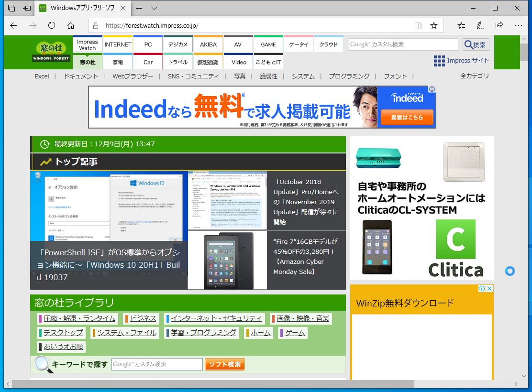Image resolution: width=532 pixels, height=392 pixels.
Task: Navigate back using the browser back arrow
Action: click(14, 26)
